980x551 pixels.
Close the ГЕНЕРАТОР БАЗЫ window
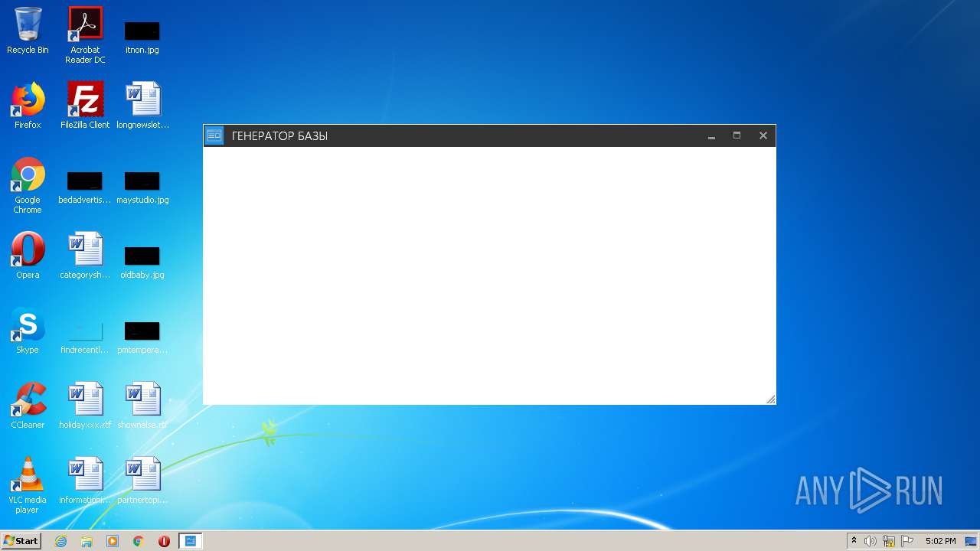(763, 135)
